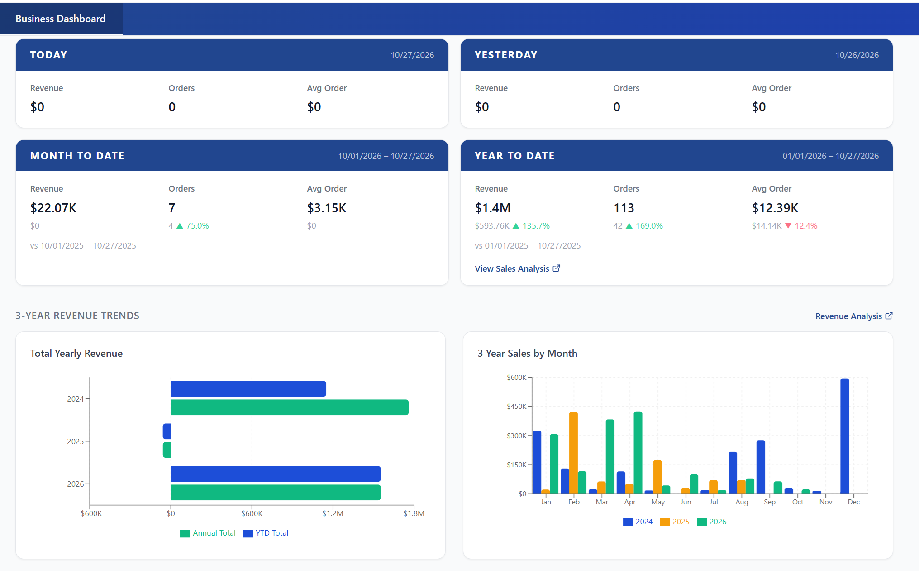Click the 2024 green Annual Total bar
Screen dimensions: 924x575
(x=290, y=407)
